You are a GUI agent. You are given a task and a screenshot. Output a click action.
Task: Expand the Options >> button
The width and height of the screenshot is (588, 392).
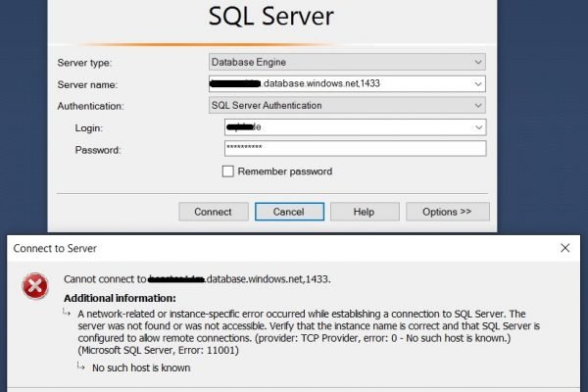tap(448, 212)
